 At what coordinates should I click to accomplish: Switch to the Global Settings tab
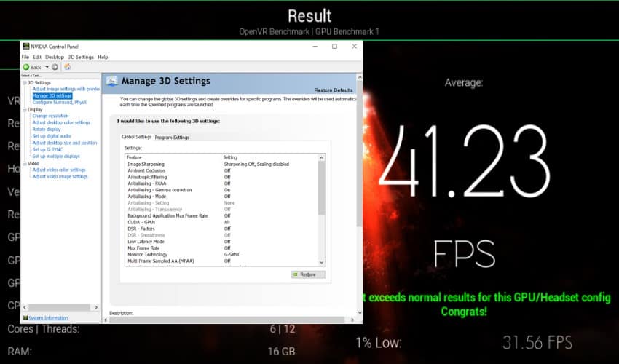click(x=137, y=137)
